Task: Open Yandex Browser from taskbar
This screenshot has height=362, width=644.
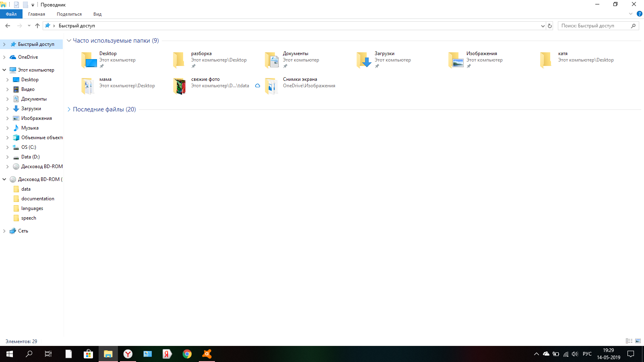Action: coord(128,354)
